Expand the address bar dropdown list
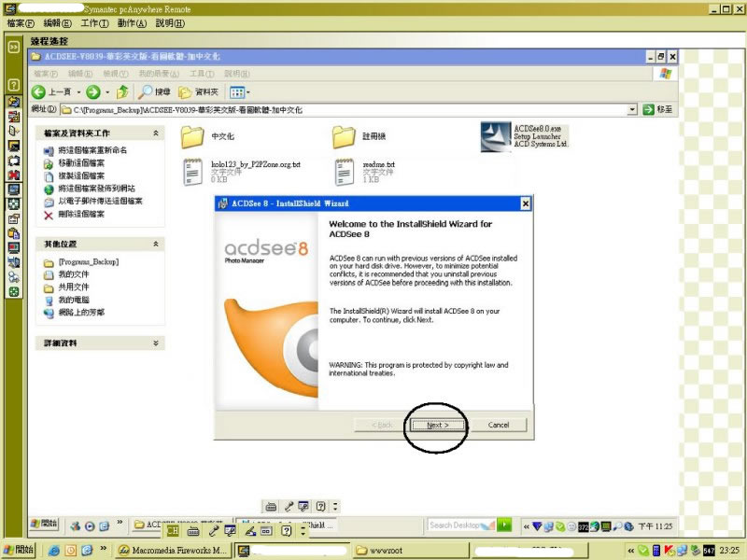747x560 pixels. pos(632,109)
